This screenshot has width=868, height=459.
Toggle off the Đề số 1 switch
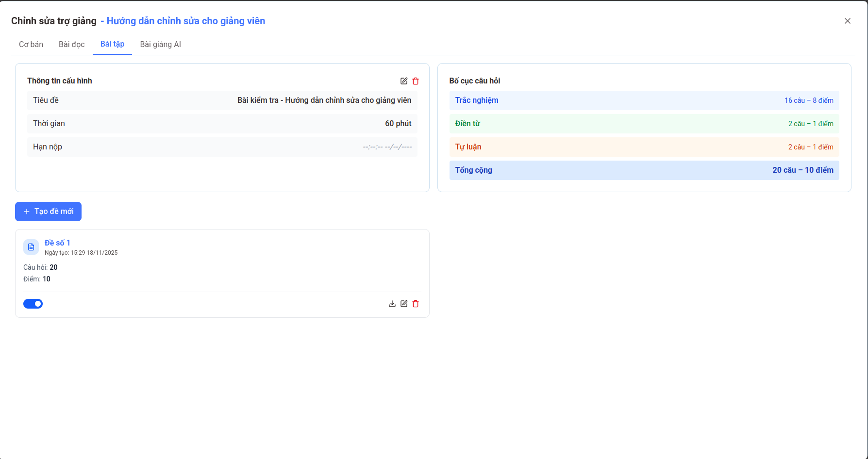click(33, 304)
